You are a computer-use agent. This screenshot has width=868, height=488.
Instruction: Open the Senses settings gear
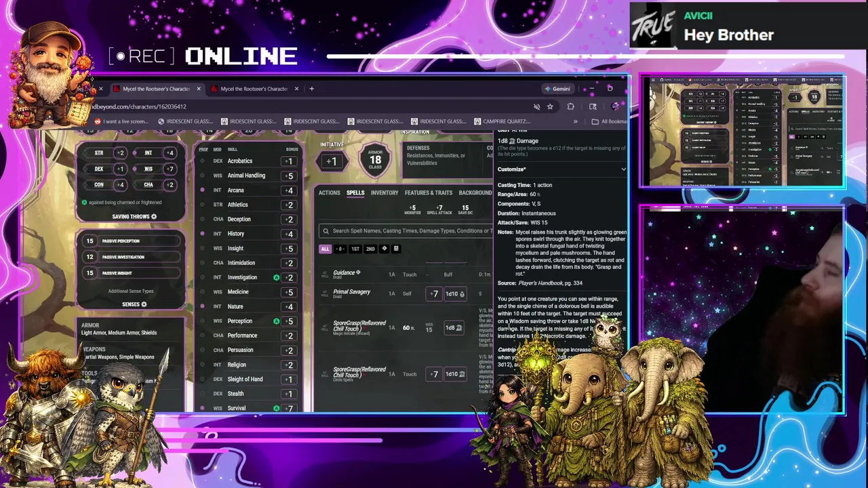144,304
